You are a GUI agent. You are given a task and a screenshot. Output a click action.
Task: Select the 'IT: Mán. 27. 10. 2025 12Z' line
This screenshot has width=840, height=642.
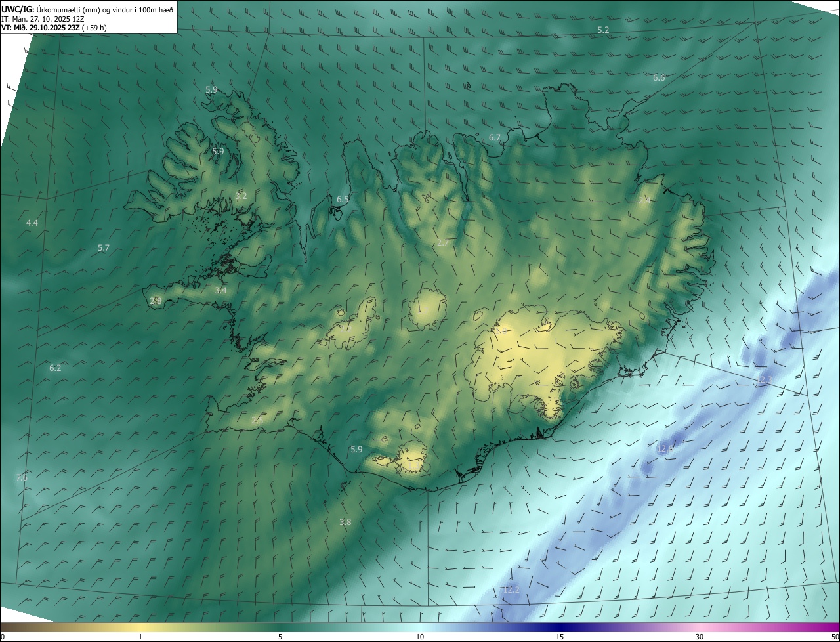[x=41, y=19]
